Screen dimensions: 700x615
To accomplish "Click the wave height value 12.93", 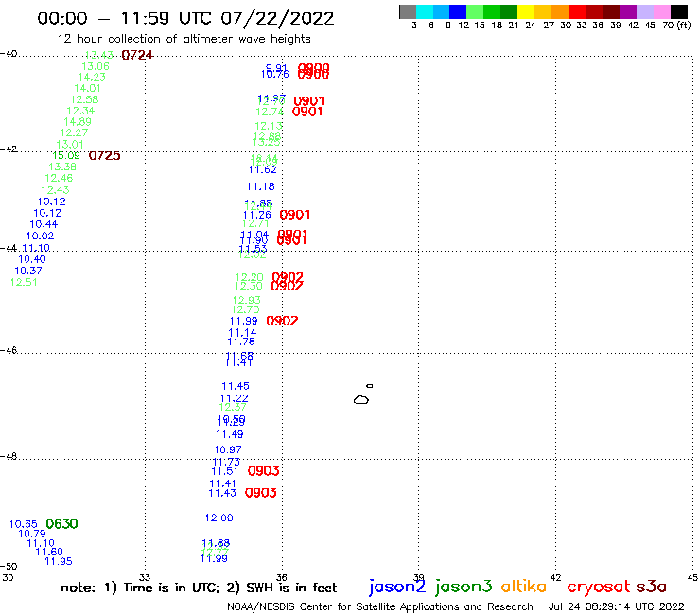I will [247, 301].
